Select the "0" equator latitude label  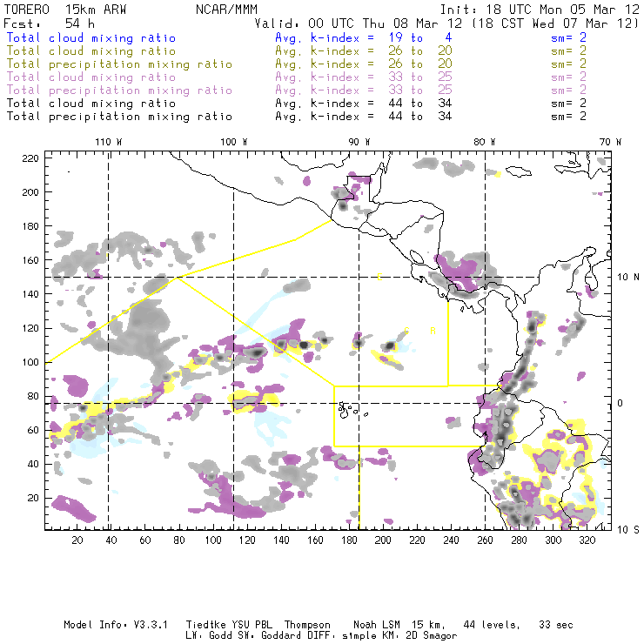coord(621,403)
